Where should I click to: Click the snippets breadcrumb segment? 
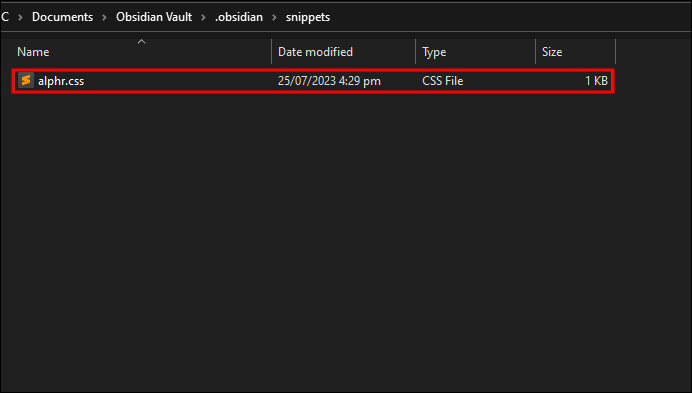(x=308, y=17)
